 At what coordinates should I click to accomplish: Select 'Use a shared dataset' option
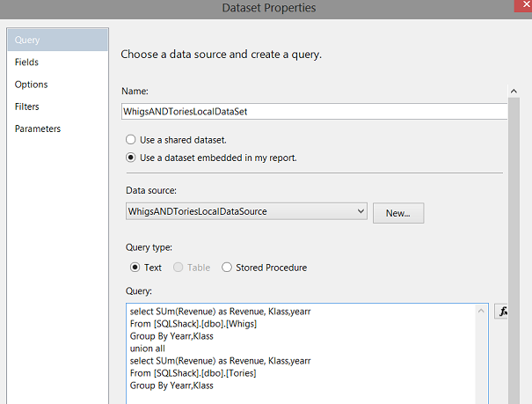(132, 139)
